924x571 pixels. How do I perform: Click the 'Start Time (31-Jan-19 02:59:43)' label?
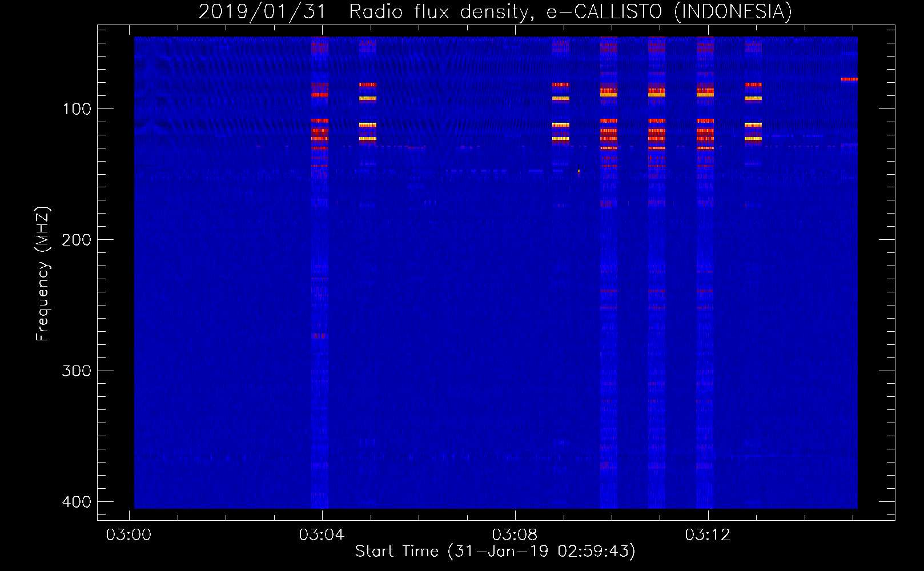(495, 552)
